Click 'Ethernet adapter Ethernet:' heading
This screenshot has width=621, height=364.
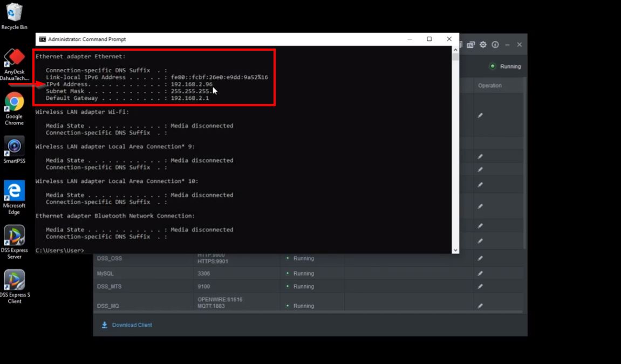pos(80,57)
